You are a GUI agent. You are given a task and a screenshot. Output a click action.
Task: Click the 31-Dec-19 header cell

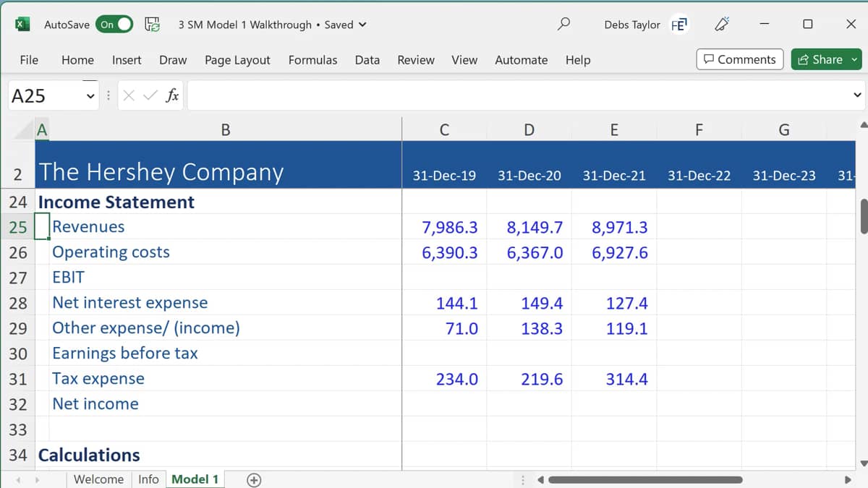444,176
